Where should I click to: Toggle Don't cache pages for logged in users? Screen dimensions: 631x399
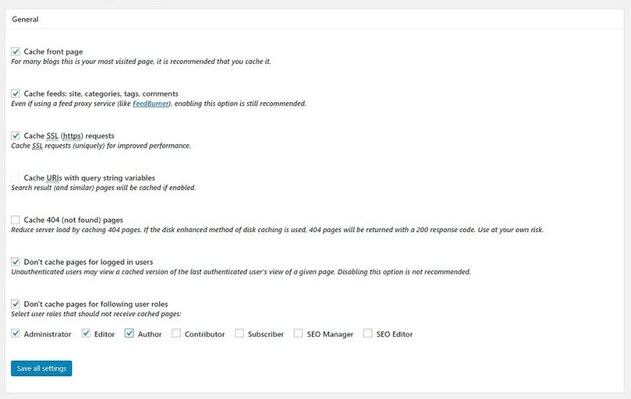(15, 262)
